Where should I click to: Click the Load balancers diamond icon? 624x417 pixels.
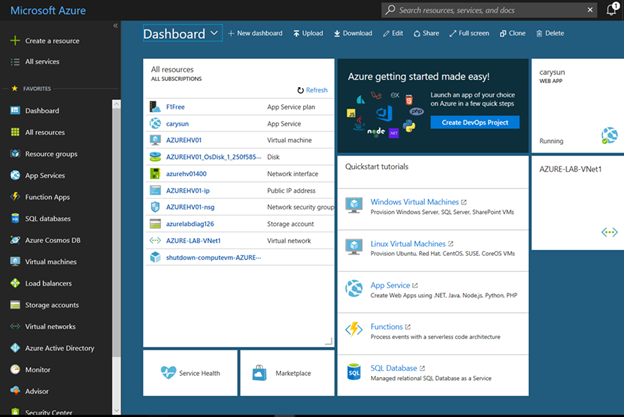pos(15,283)
